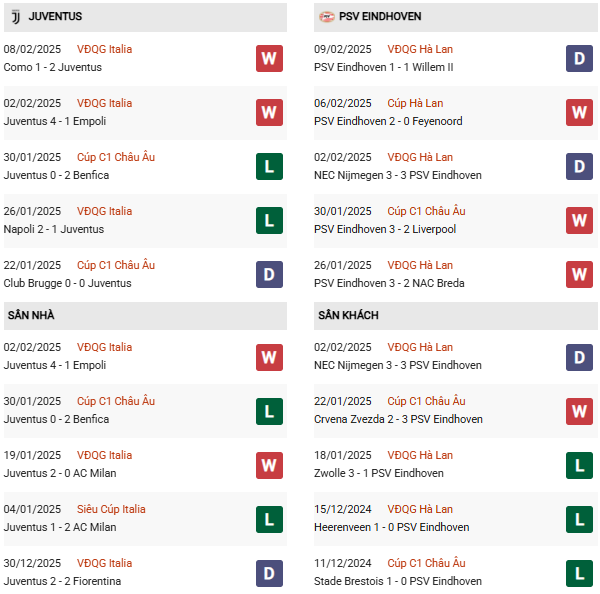Click the D badge for Club Brugge 0 - 0 Juventus
The width and height of the screenshot is (600, 594).
268,274
